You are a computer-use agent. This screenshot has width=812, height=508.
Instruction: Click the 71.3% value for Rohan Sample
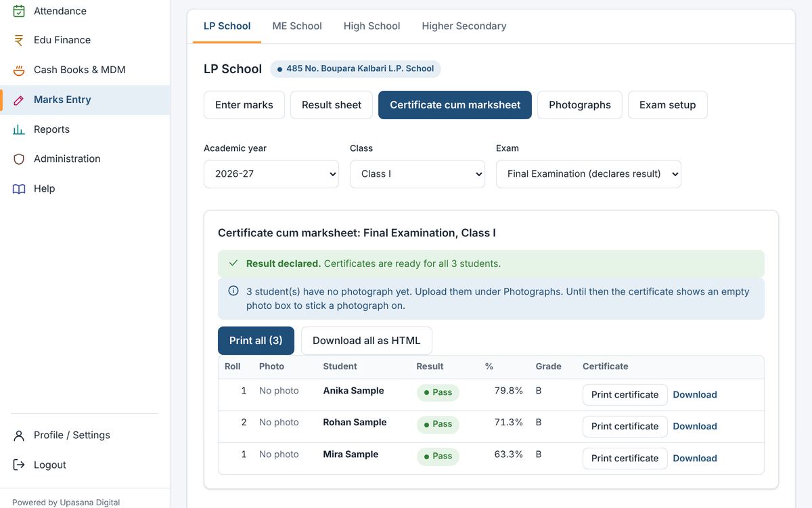[x=509, y=422]
